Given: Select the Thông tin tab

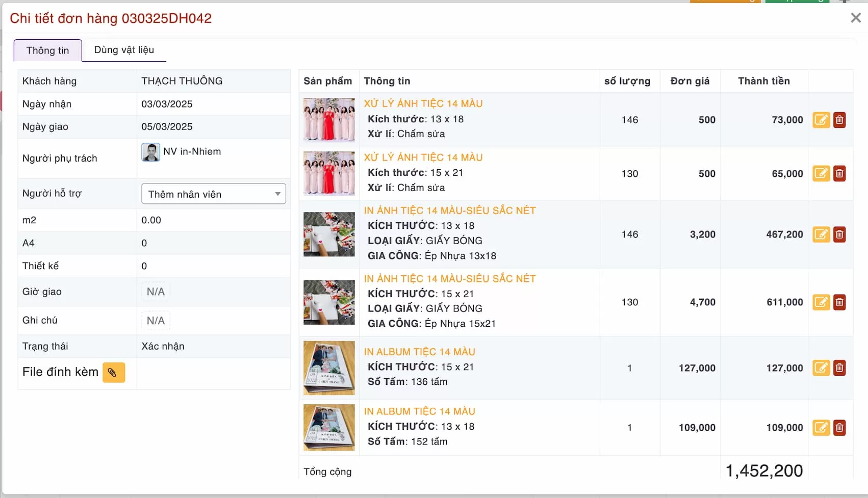Looking at the screenshot, I should (47, 50).
